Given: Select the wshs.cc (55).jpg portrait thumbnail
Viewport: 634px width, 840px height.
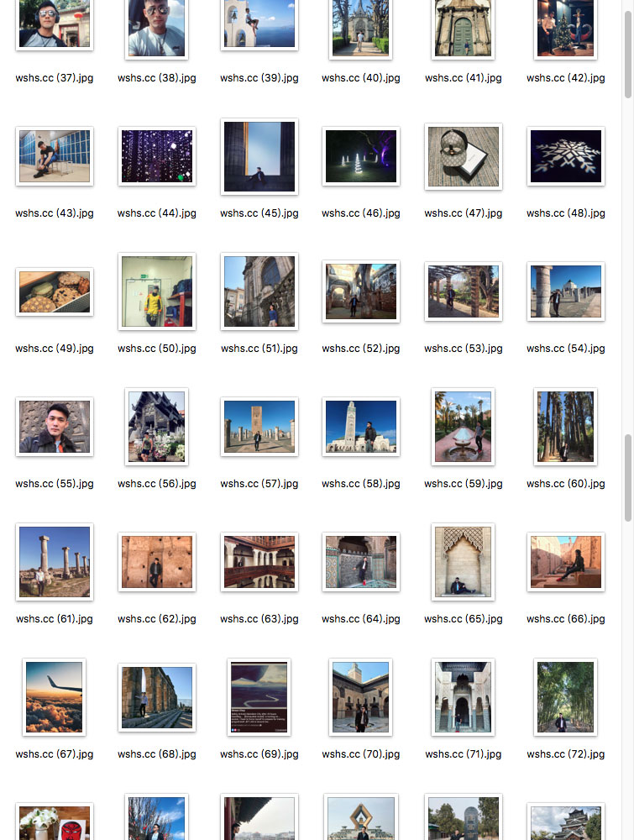Looking at the screenshot, I should click(x=55, y=427).
